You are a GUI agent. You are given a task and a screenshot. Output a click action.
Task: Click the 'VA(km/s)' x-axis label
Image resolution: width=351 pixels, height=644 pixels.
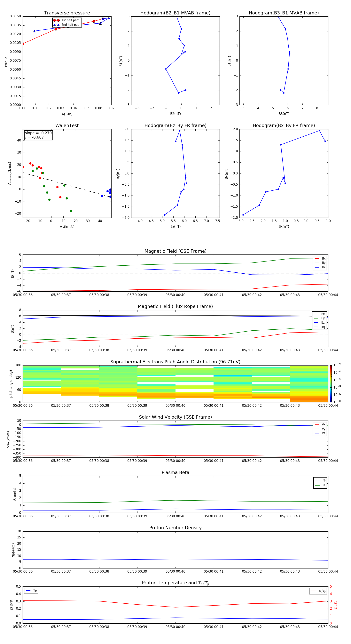(67, 227)
